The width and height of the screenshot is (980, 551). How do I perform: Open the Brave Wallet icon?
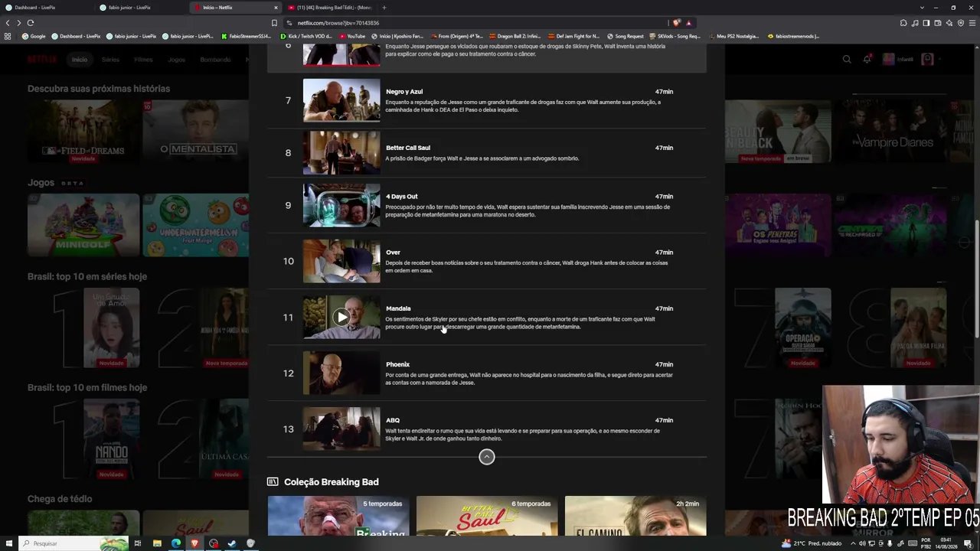point(938,23)
